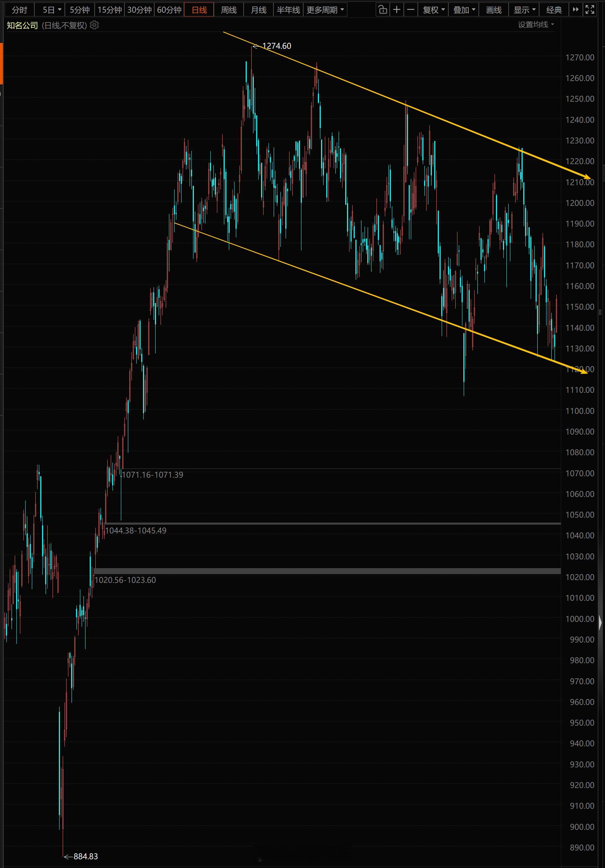Select the 15分钟 timeframe tab
Viewport: 605px width, 868px height.
click(x=110, y=10)
